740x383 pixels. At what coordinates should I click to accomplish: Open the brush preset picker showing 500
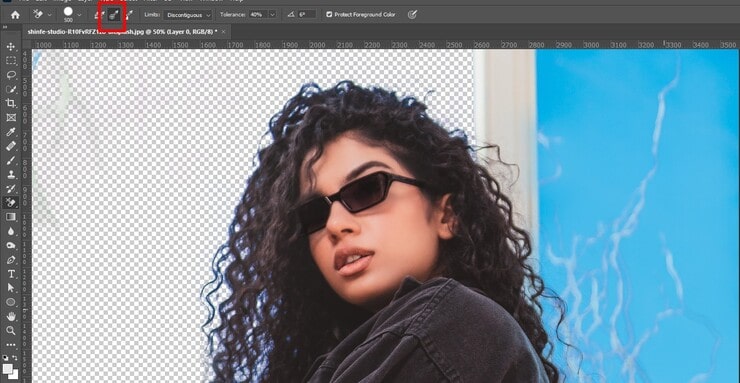(x=72, y=15)
